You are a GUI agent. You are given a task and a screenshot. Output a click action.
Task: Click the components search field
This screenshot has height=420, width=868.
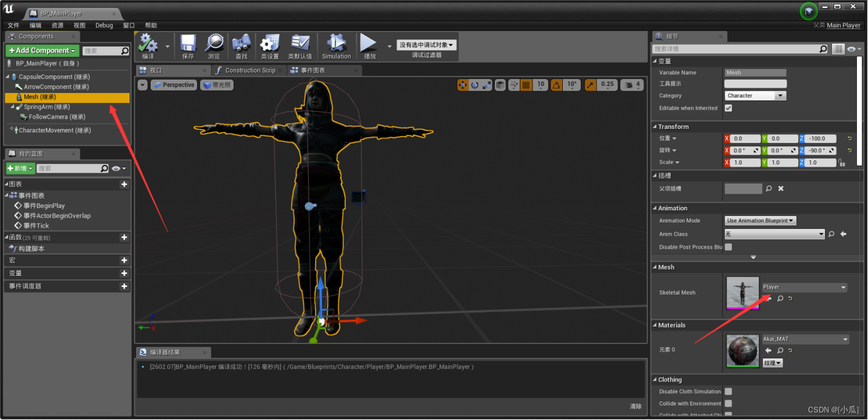pos(106,51)
